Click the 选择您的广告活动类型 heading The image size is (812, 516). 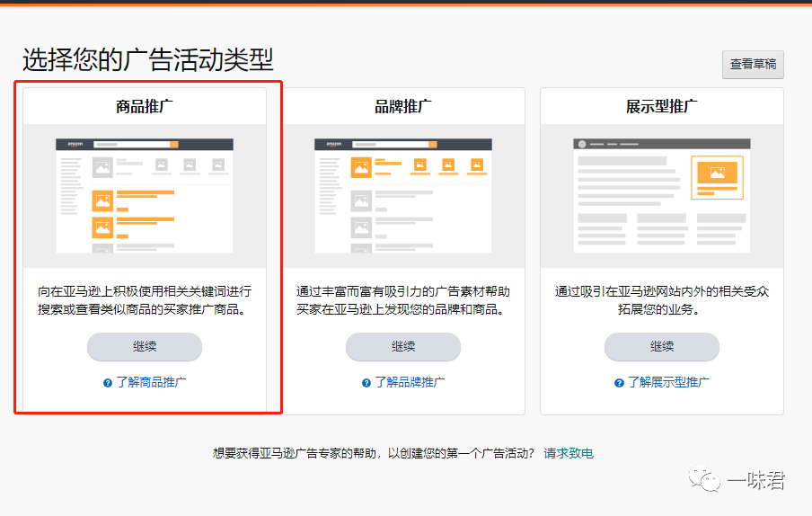click(x=147, y=59)
